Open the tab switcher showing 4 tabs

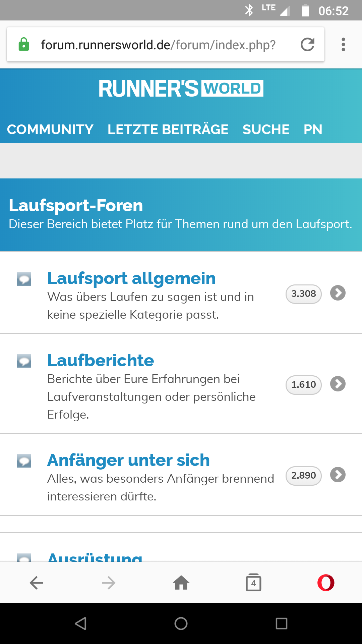coord(253,583)
